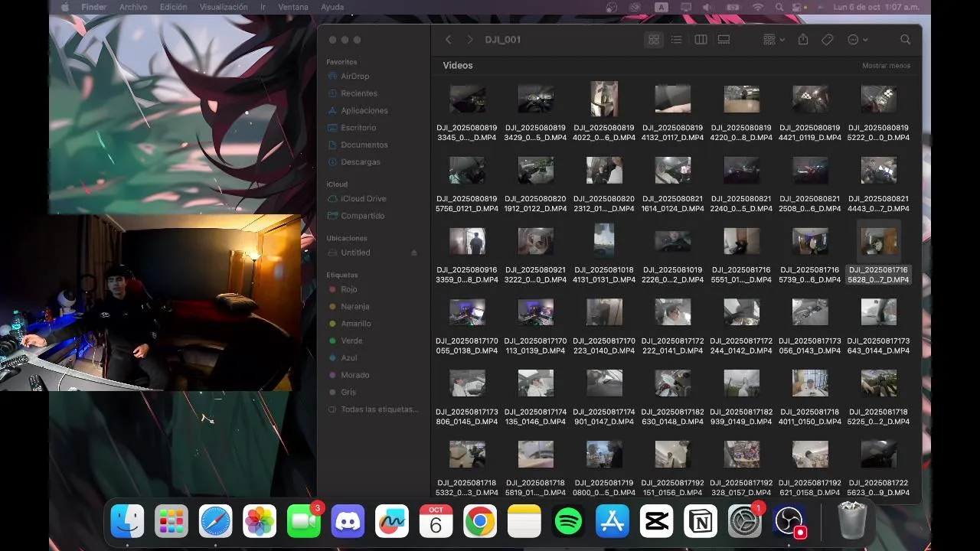Open the ellipsis action menu in toolbar

(x=857, y=40)
